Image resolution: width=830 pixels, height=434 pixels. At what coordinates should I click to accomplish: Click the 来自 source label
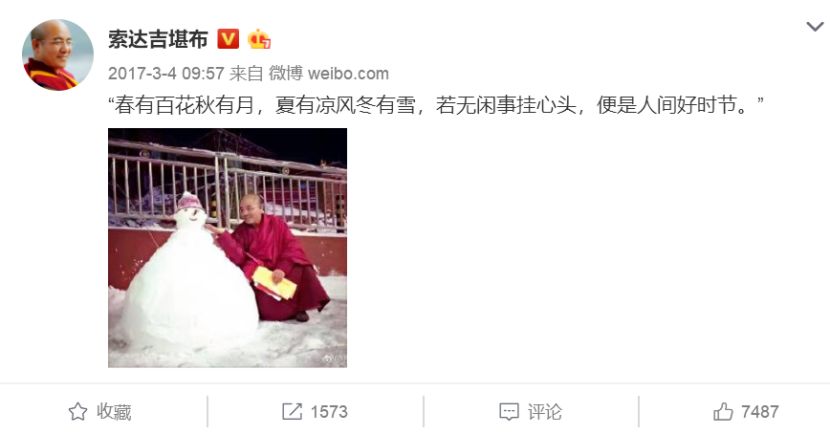coord(246,73)
